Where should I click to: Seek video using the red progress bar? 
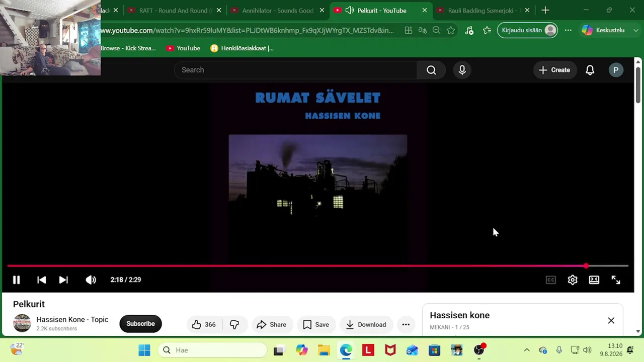[318, 265]
